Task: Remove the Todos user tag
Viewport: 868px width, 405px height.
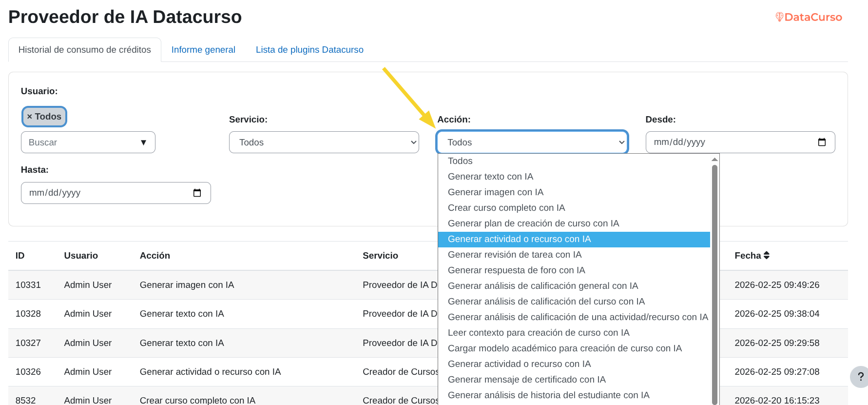Action: pyautogui.click(x=30, y=117)
